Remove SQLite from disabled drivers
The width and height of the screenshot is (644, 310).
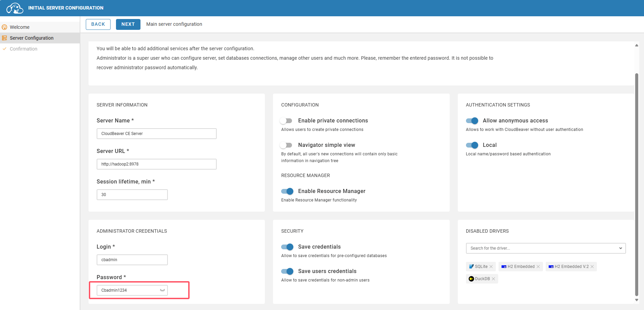(x=491, y=267)
